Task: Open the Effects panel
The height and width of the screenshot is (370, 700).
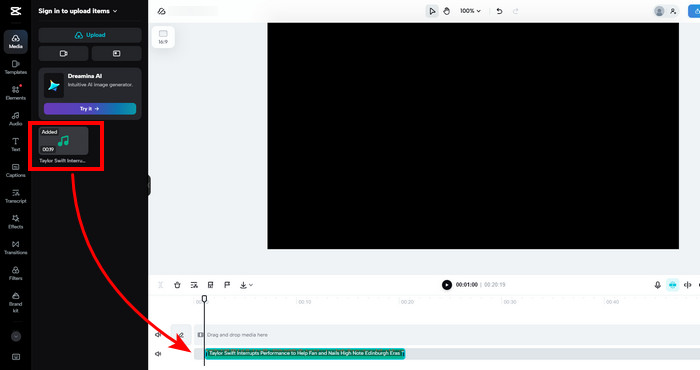Action: pos(16,222)
